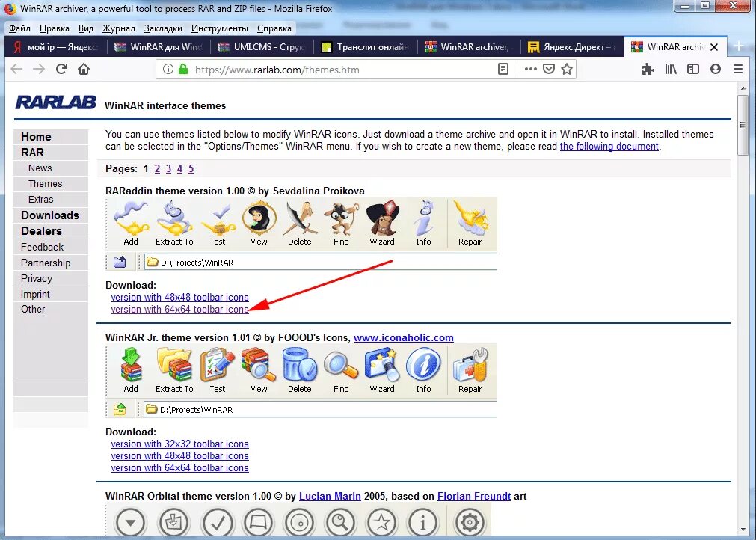Open the Инструменты menu
Screen dimensions: 756x540
pos(219,28)
